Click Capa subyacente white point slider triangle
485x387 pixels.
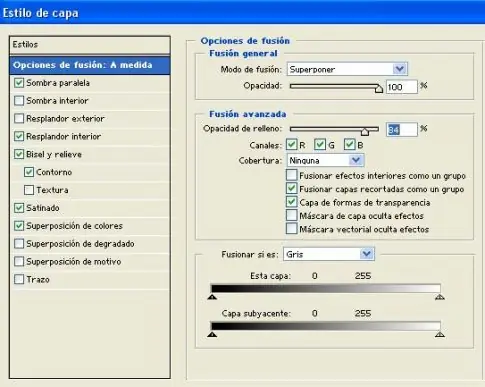click(x=440, y=334)
